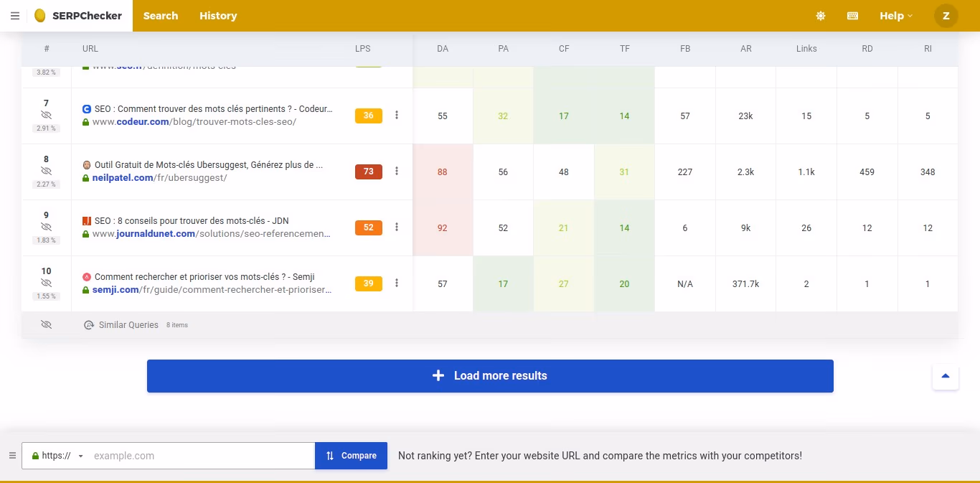Open the Z user avatar menu
Image resolution: width=980 pixels, height=483 pixels.
(x=946, y=16)
